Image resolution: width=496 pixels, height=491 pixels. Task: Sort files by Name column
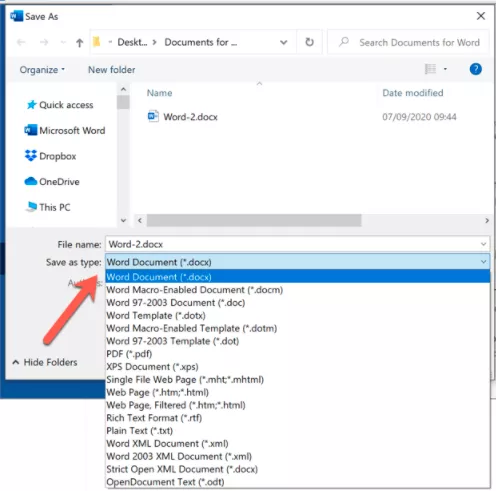[x=159, y=93]
